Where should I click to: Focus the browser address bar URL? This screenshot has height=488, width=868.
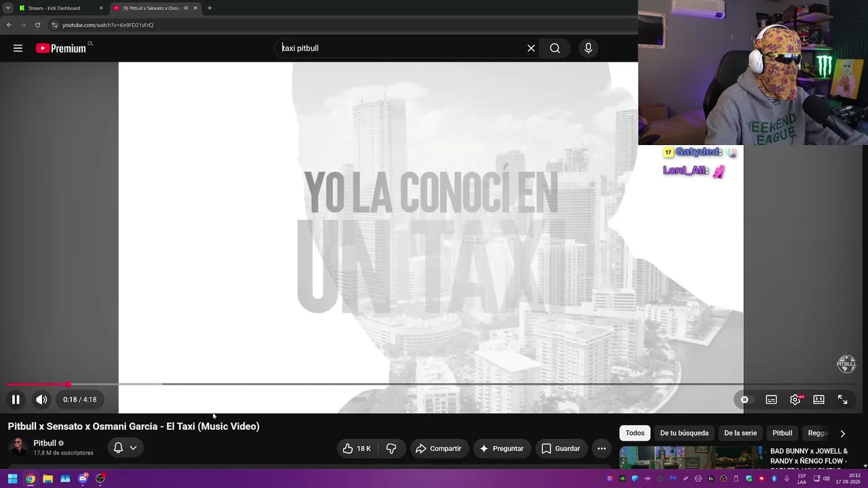pyautogui.click(x=108, y=25)
